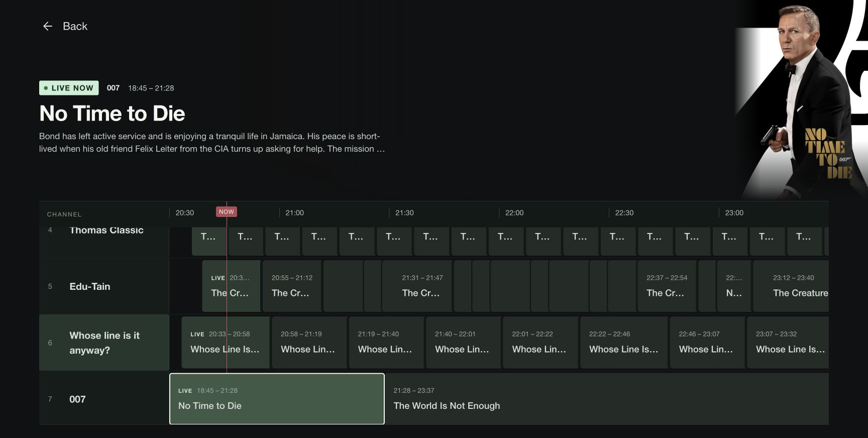Open Whose Line program at 22:46 – 23:07
This screenshot has width=868, height=438.
point(707,343)
